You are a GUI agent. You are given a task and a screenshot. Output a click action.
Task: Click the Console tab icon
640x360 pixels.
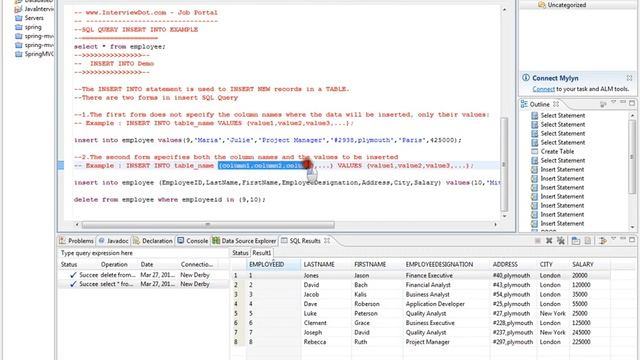[x=180, y=241]
